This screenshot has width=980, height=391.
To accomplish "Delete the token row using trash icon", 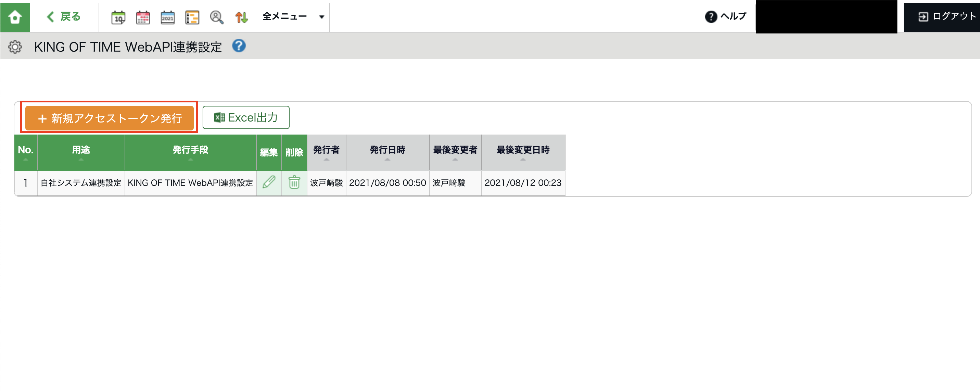I will coord(294,182).
